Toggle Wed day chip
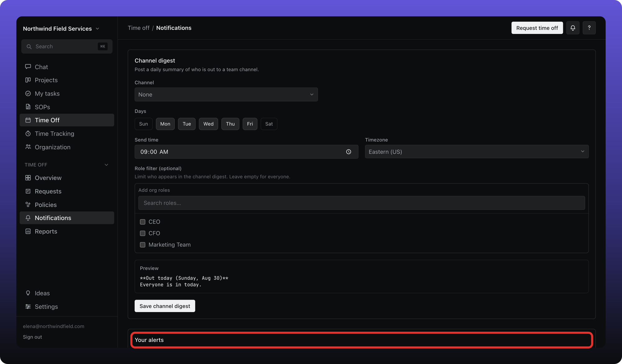The height and width of the screenshot is (364, 622). click(208, 124)
